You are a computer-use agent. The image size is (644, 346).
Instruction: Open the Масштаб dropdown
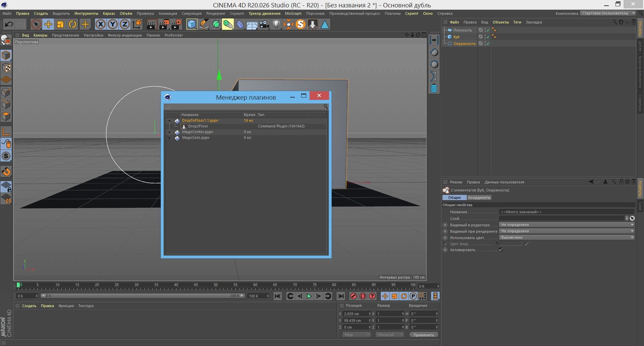point(389,335)
